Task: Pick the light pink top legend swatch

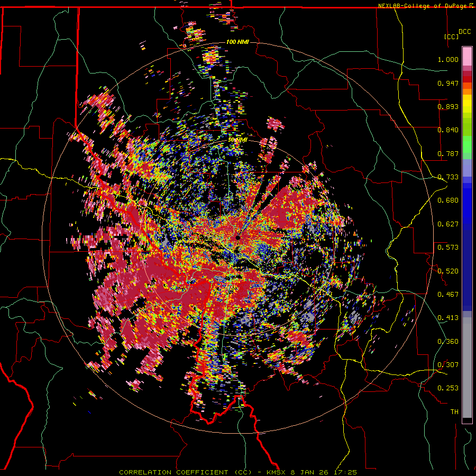Action: pos(467,56)
